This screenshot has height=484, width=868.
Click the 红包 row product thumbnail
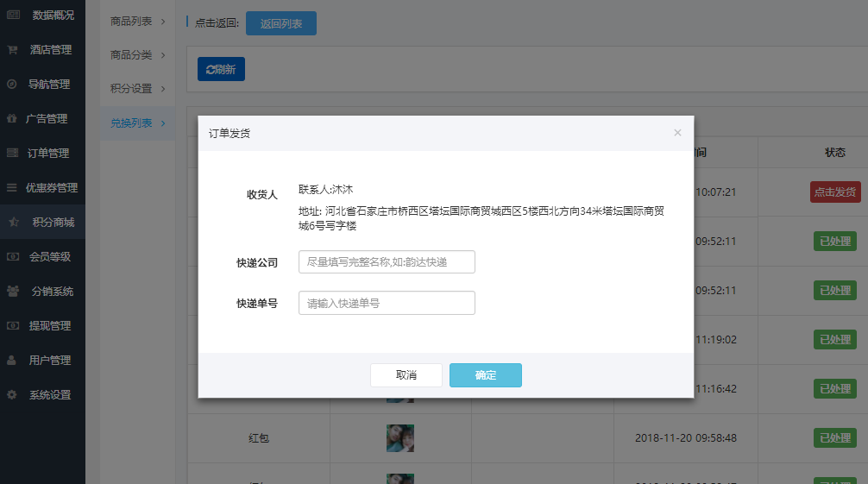(400, 438)
